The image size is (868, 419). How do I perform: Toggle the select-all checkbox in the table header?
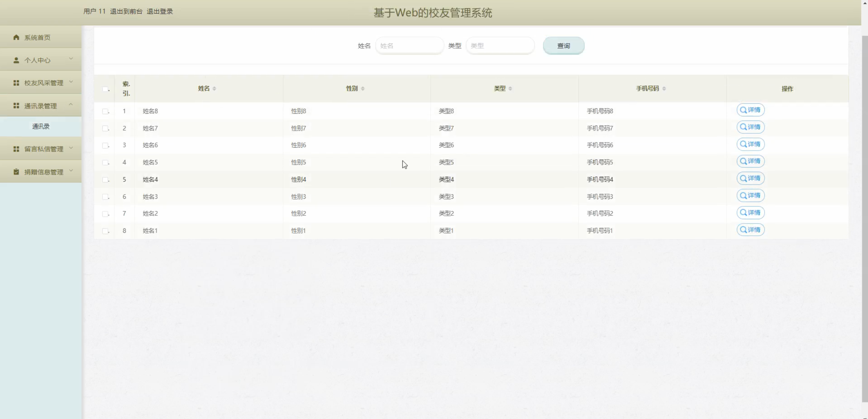point(105,89)
